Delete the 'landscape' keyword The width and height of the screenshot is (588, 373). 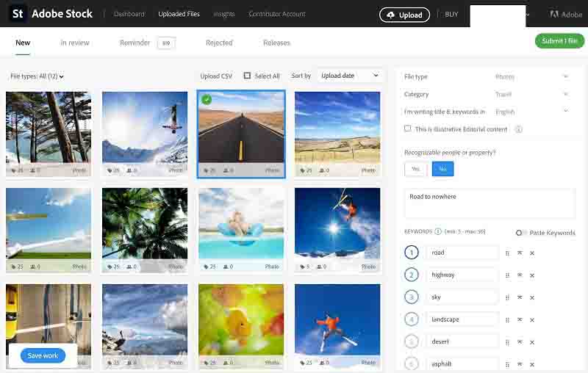click(x=532, y=319)
